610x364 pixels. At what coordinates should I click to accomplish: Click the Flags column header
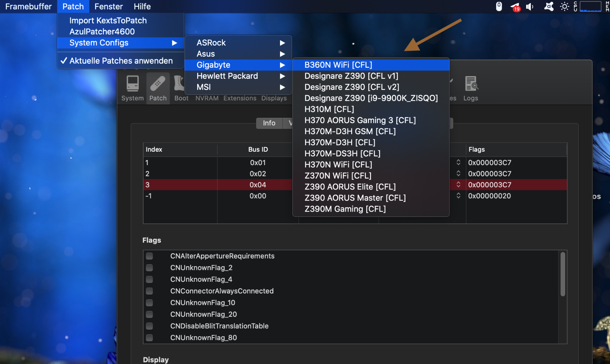click(516, 149)
